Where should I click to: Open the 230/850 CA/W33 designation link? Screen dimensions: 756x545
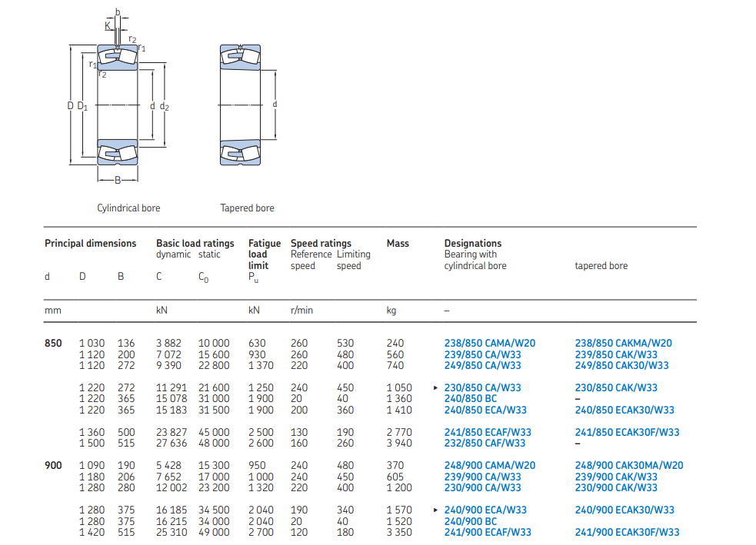[x=482, y=387]
